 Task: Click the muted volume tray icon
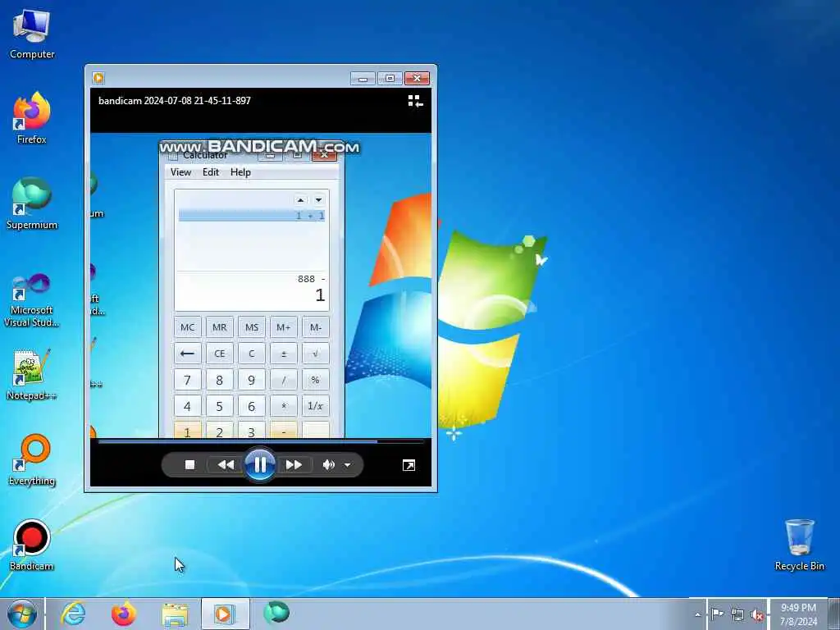pos(757,614)
